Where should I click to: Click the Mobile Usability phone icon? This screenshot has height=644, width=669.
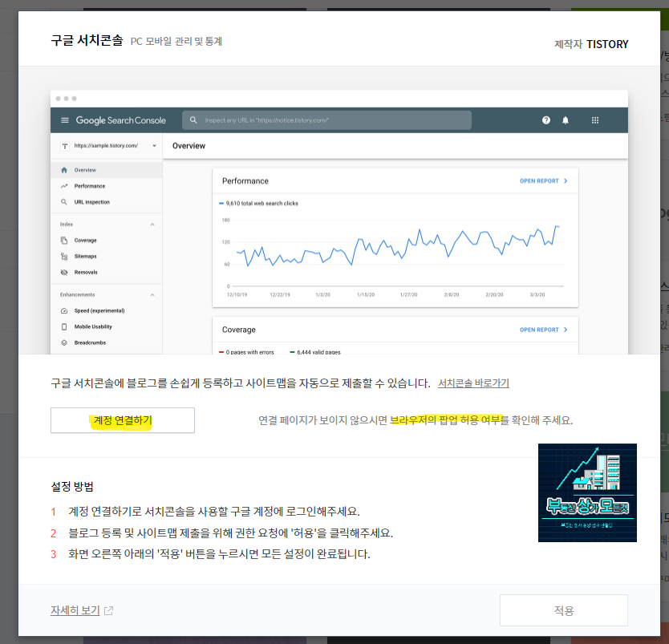pos(64,326)
